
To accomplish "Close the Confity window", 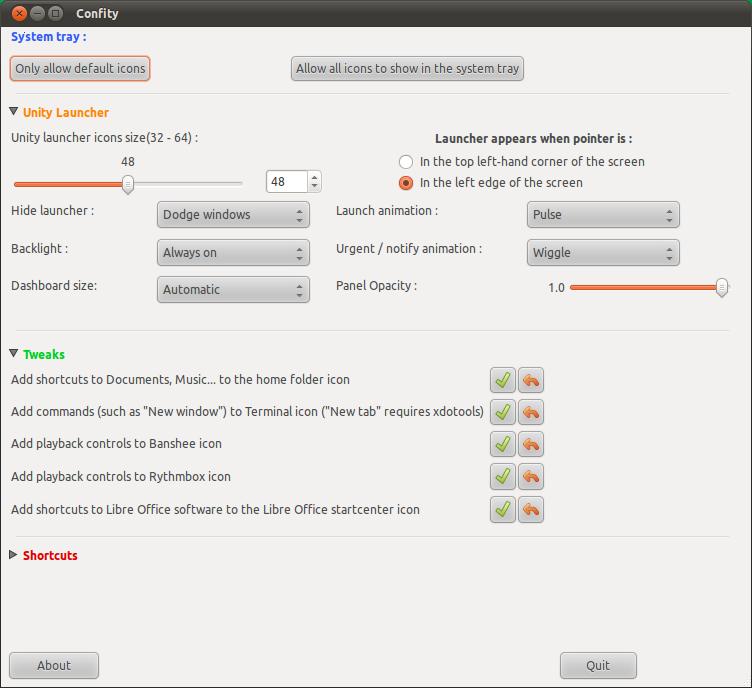I will click(19, 13).
